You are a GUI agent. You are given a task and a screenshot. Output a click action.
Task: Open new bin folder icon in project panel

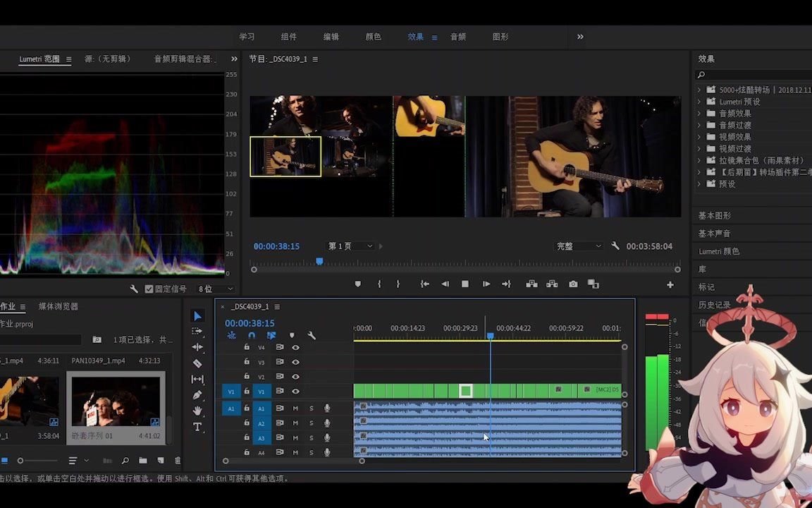[143, 460]
